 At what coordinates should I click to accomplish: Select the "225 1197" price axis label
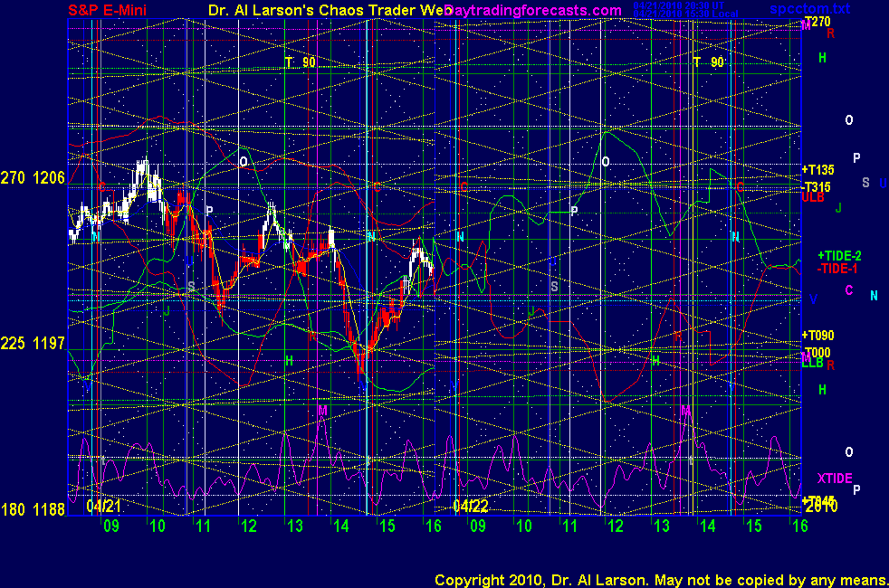[33, 343]
